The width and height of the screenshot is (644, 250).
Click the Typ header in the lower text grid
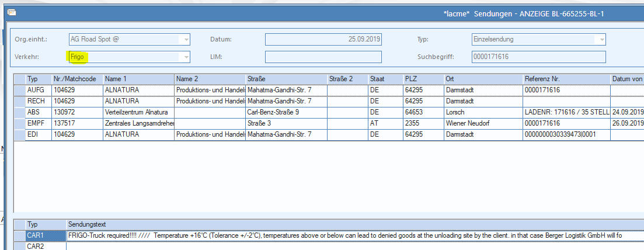tap(46, 224)
